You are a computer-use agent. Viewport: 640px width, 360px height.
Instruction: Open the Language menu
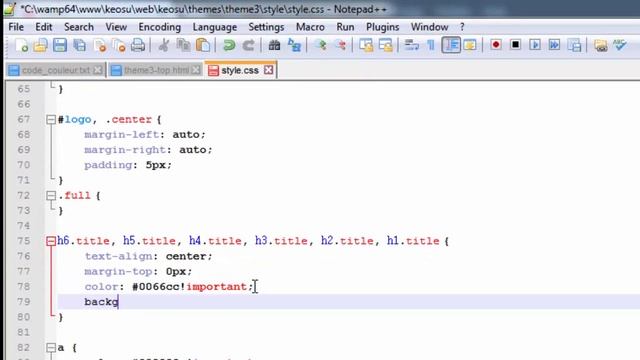tap(215, 27)
